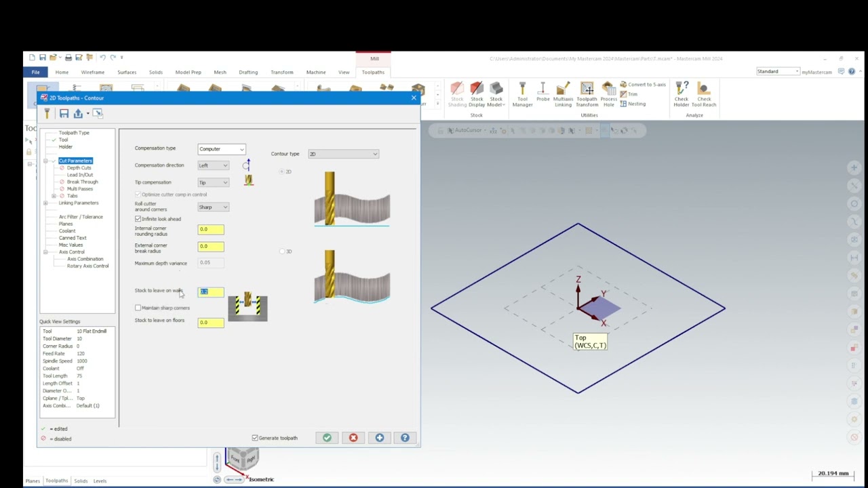Click the tool icon in Contour dialog toolbar
This screenshot has width=868, height=488.
point(47,113)
